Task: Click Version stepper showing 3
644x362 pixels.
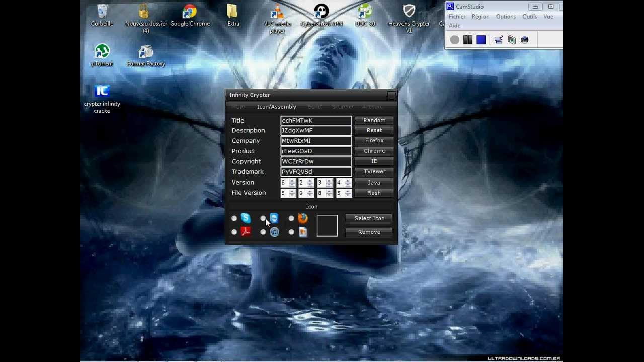Action: click(325, 183)
